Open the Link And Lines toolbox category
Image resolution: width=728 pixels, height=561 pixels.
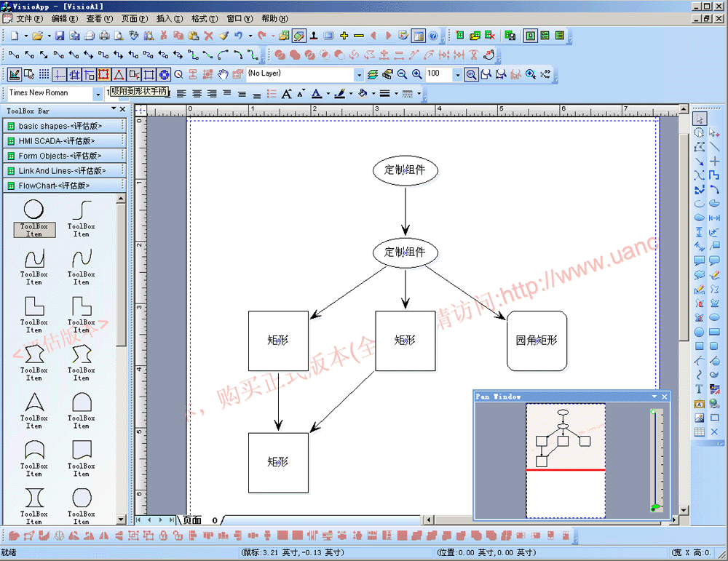click(x=63, y=170)
